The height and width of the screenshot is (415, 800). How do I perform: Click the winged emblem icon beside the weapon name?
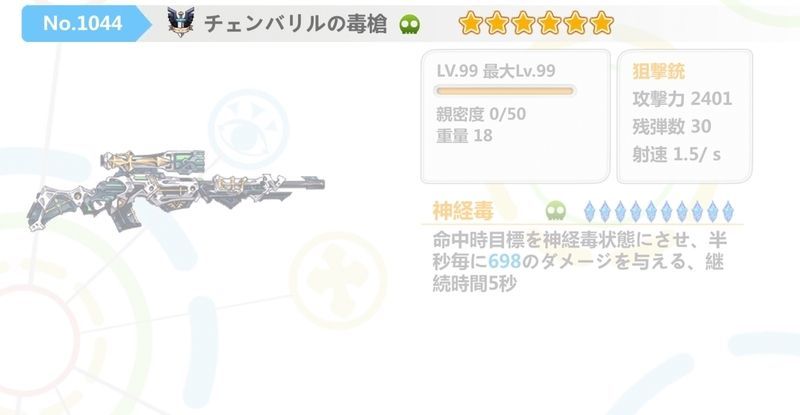pyautogui.click(x=181, y=22)
